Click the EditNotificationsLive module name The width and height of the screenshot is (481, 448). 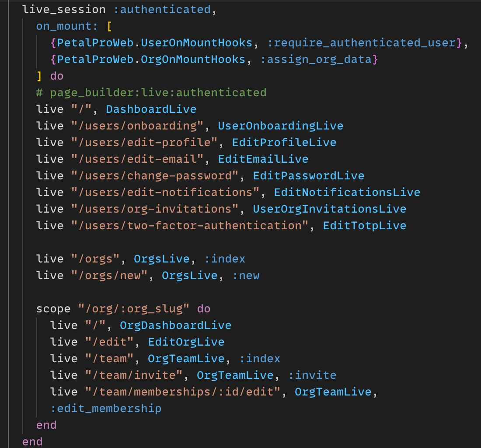tap(347, 192)
